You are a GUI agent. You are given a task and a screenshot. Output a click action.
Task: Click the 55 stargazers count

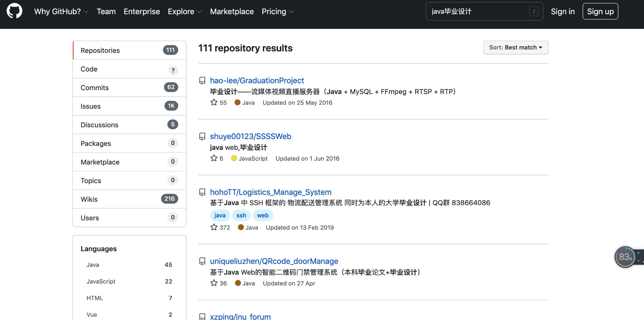[223, 103]
